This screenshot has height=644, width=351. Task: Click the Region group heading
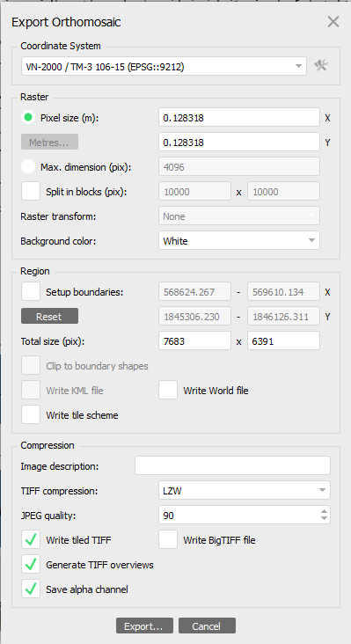point(35,271)
